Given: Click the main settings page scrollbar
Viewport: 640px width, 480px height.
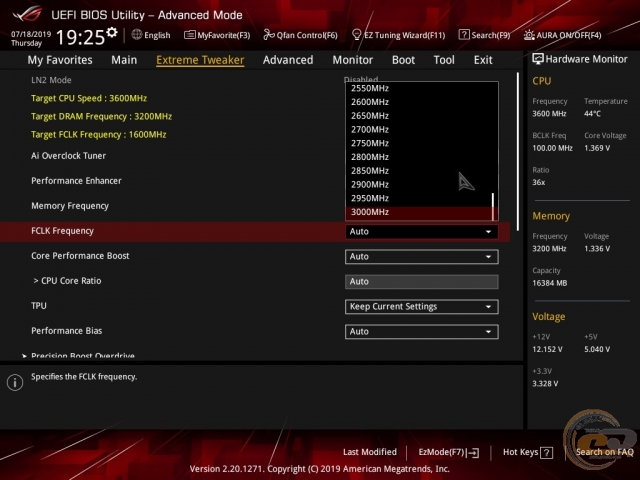Looking at the screenshot, I should click(x=518, y=151).
